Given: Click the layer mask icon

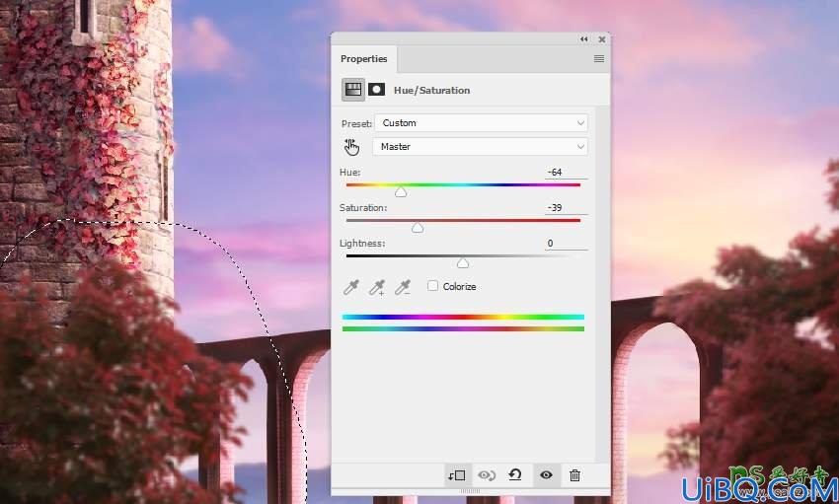Looking at the screenshot, I should tap(376, 90).
